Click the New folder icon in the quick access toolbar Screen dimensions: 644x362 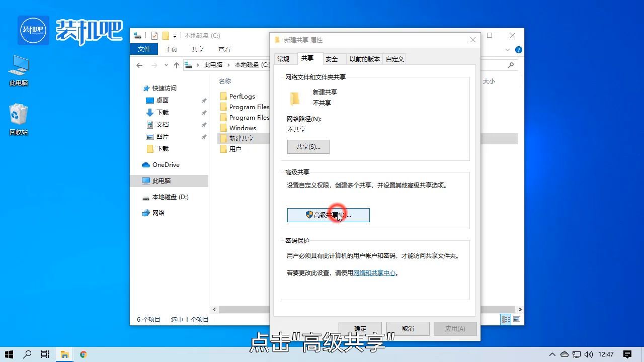pos(166,36)
